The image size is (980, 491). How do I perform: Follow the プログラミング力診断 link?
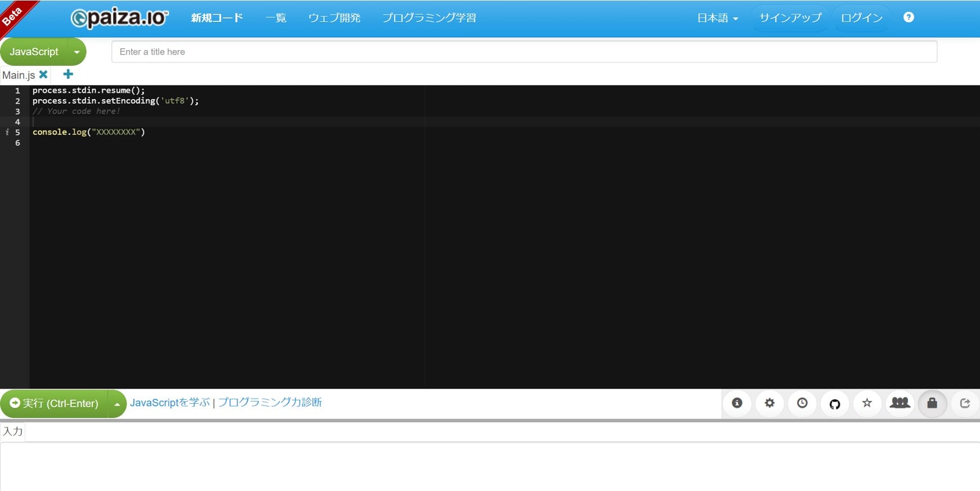click(x=270, y=403)
